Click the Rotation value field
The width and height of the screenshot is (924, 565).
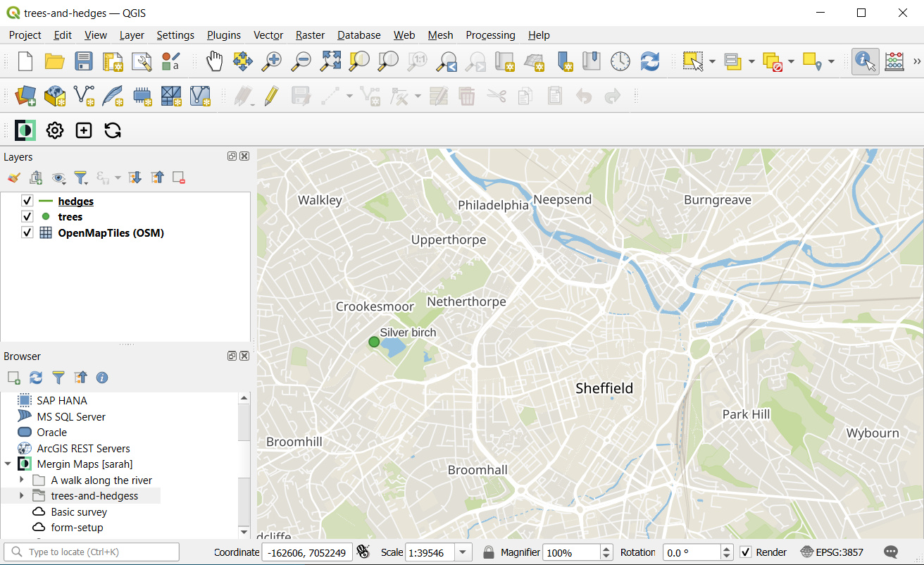pyautogui.click(x=692, y=552)
